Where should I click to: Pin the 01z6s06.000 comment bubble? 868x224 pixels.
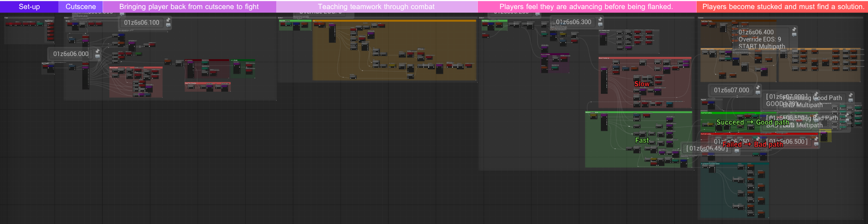click(x=97, y=51)
